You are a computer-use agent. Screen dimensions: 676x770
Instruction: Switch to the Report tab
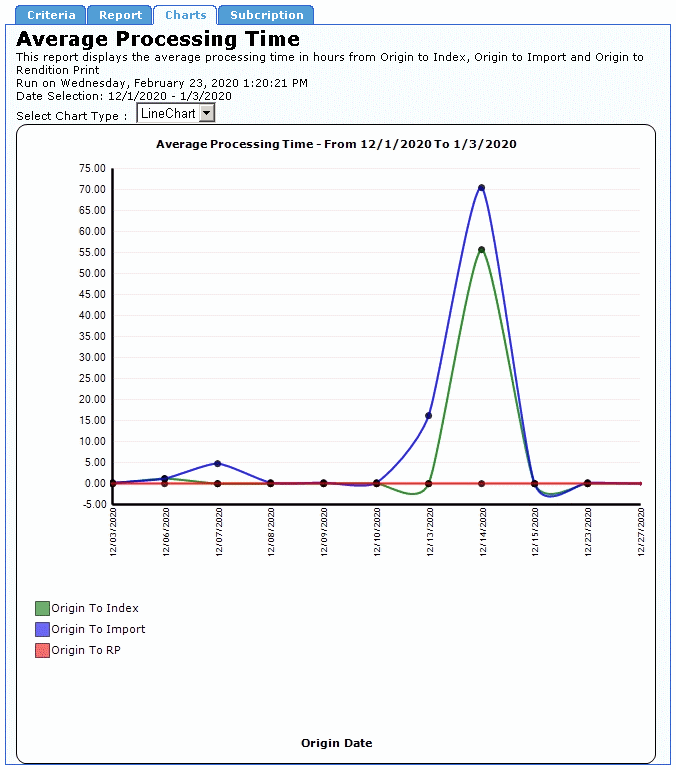(120, 15)
